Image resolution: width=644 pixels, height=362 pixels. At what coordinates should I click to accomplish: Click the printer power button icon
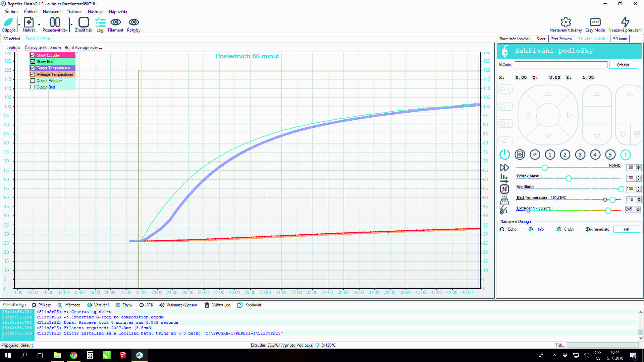coord(504,155)
